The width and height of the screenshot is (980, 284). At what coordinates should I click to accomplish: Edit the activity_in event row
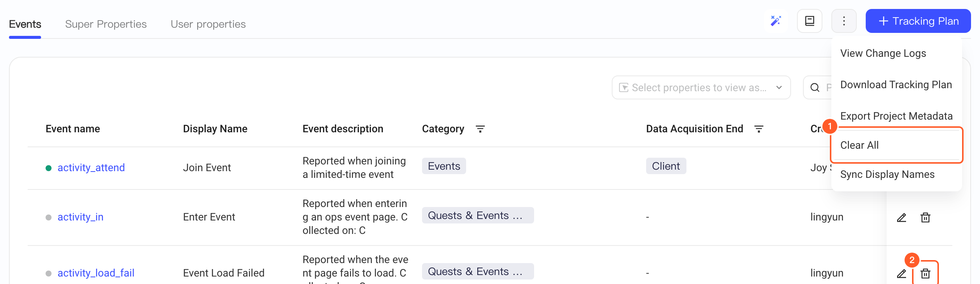coord(902,217)
